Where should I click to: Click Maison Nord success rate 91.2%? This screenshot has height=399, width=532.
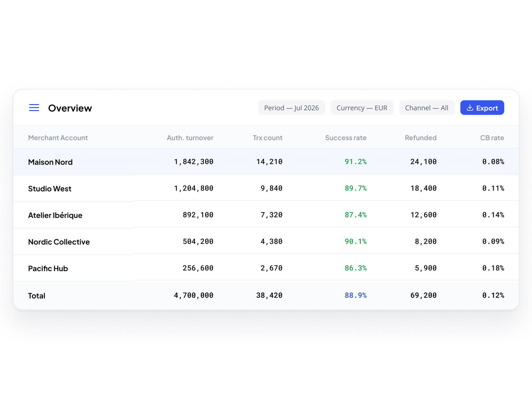tap(356, 162)
